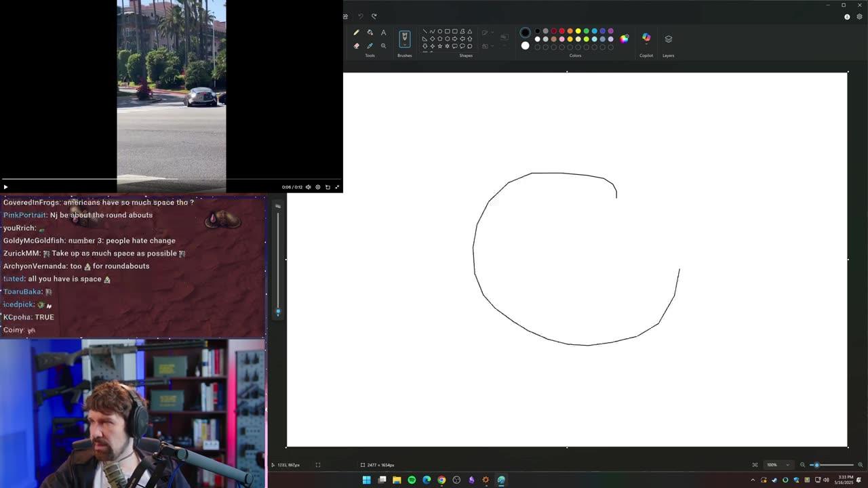Select the Text tool
868x488 pixels.
(x=383, y=33)
